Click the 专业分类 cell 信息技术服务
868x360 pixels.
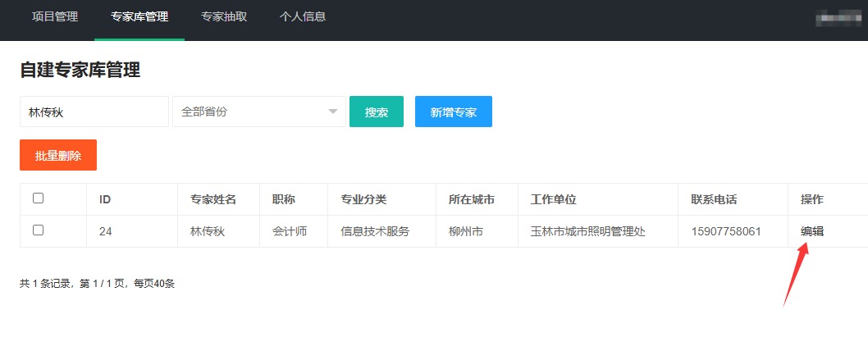[x=375, y=231]
